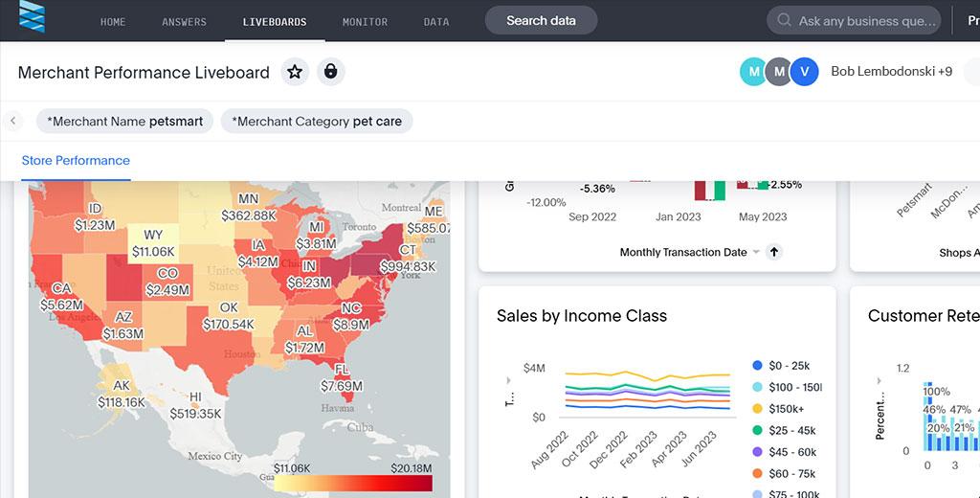This screenshot has height=498, width=980.
Task: Click Monthly Transaction Date axis label
Action: [x=683, y=252]
